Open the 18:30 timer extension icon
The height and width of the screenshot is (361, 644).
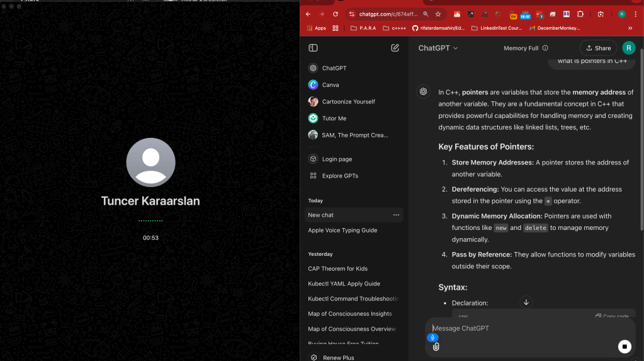[x=525, y=14]
